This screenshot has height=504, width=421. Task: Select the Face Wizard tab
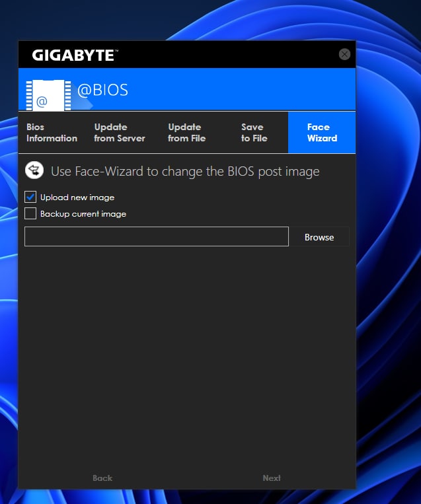322,132
